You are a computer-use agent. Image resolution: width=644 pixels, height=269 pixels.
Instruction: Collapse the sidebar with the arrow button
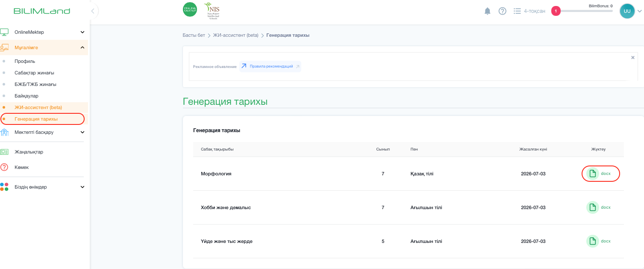(93, 11)
